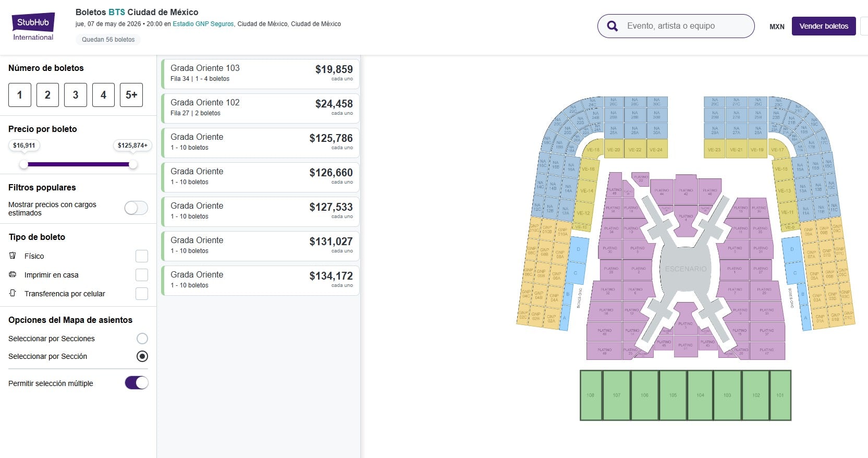Image resolution: width=868 pixels, height=458 pixels.
Task: Click the Imprimir en casa printer icon
Action: pyautogui.click(x=11, y=275)
